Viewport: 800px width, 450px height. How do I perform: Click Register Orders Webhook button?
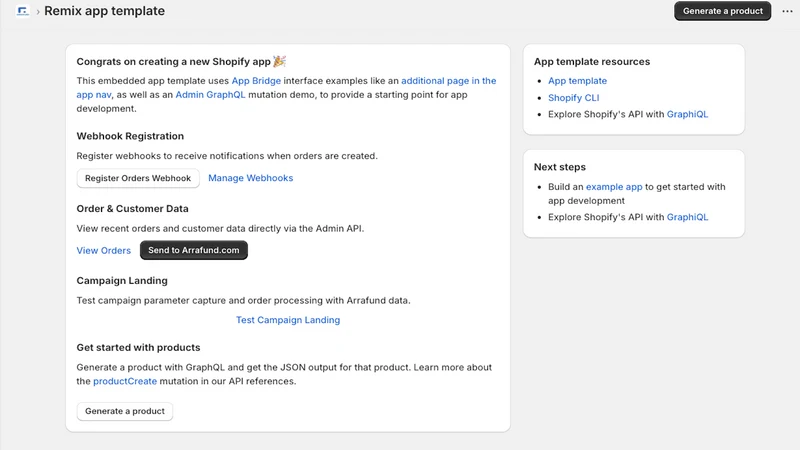point(138,178)
